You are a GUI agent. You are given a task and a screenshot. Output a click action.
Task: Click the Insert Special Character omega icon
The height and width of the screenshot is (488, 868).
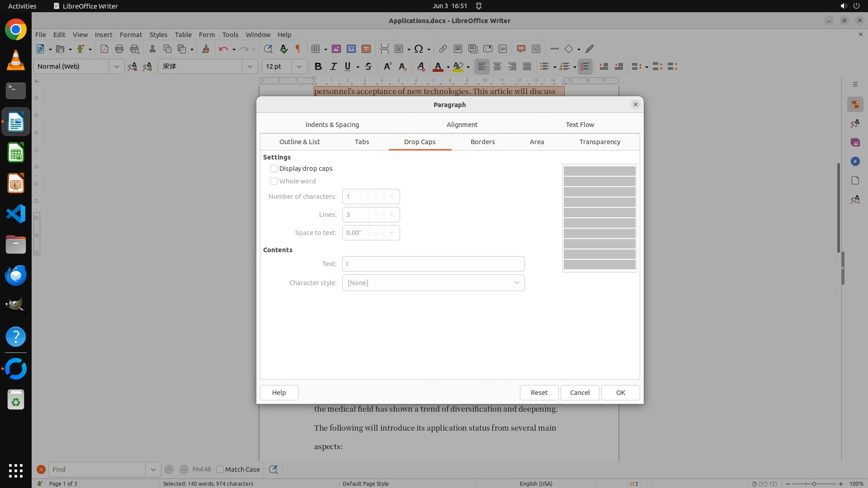click(419, 49)
